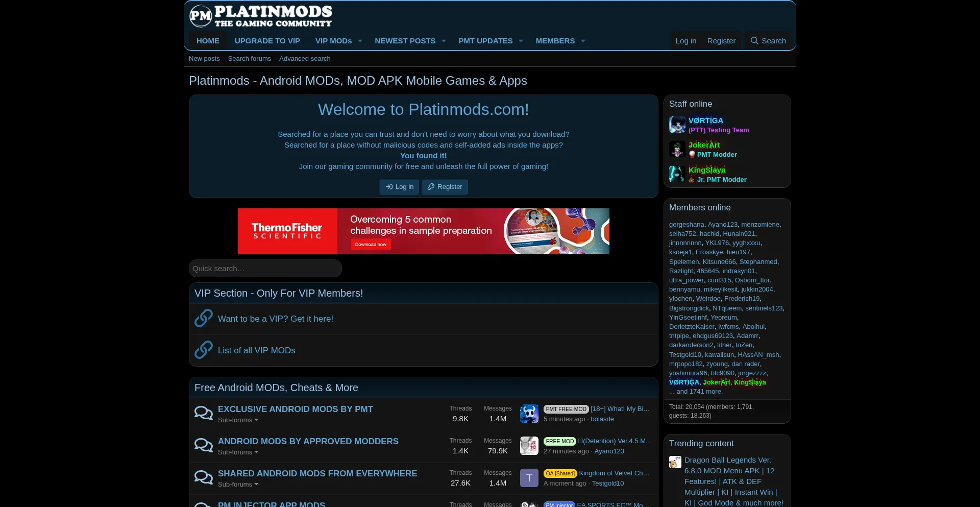Viewport: 980px width, 507px height.
Task: Click the Staff online heading
Action: tap(691, 104)
